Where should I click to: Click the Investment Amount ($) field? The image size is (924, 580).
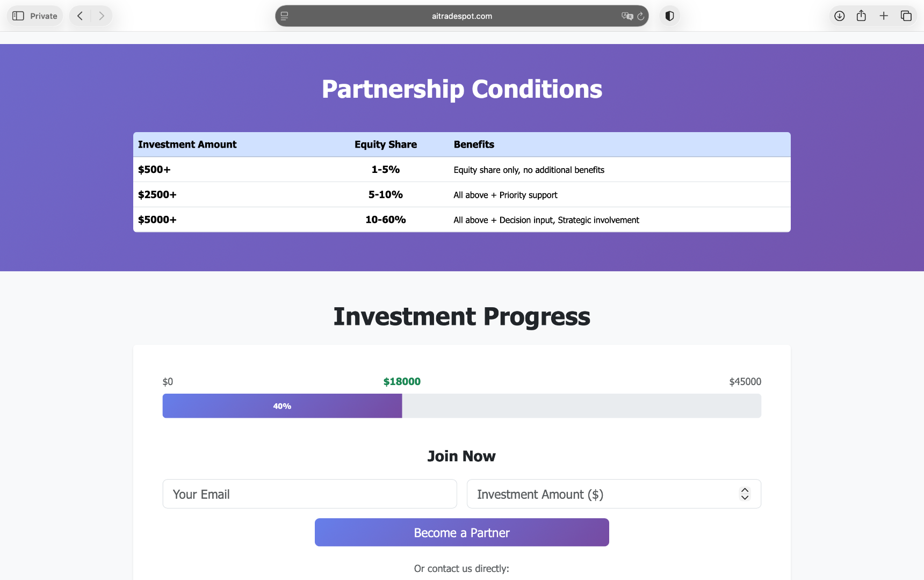[602, 494]
